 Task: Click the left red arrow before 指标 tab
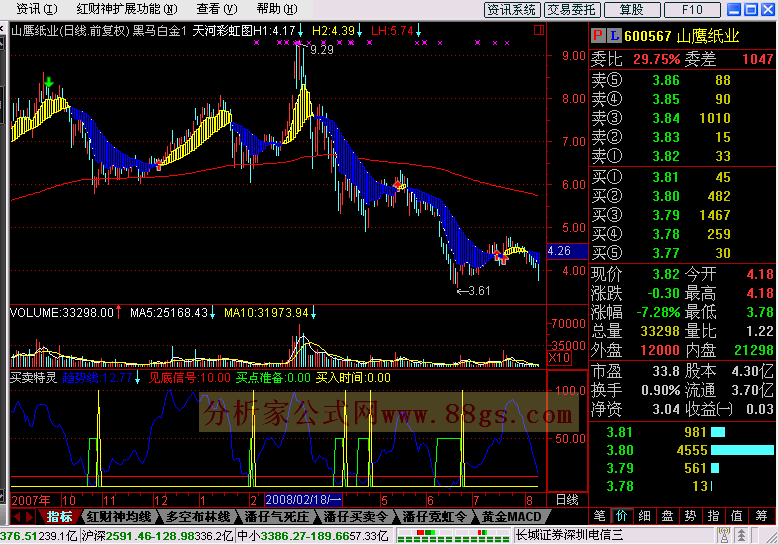16,517
